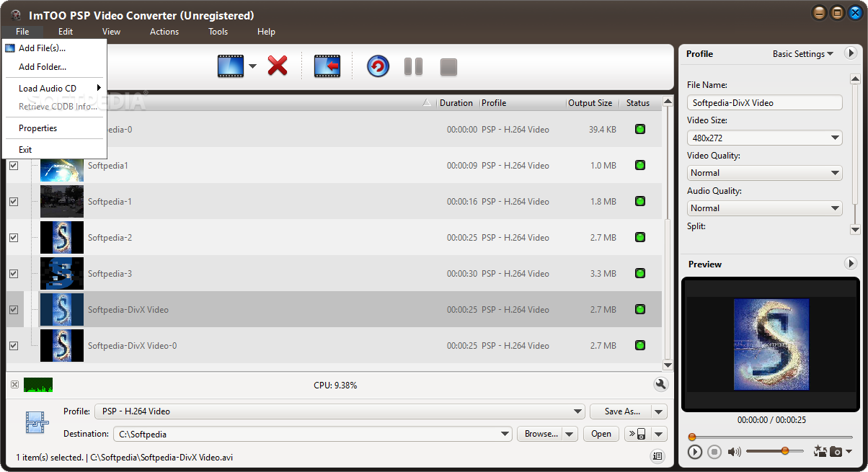Click the green CPU usage graph
Image resolution: width=868 pixels, height=472 pixels.
tap(38, 385)
